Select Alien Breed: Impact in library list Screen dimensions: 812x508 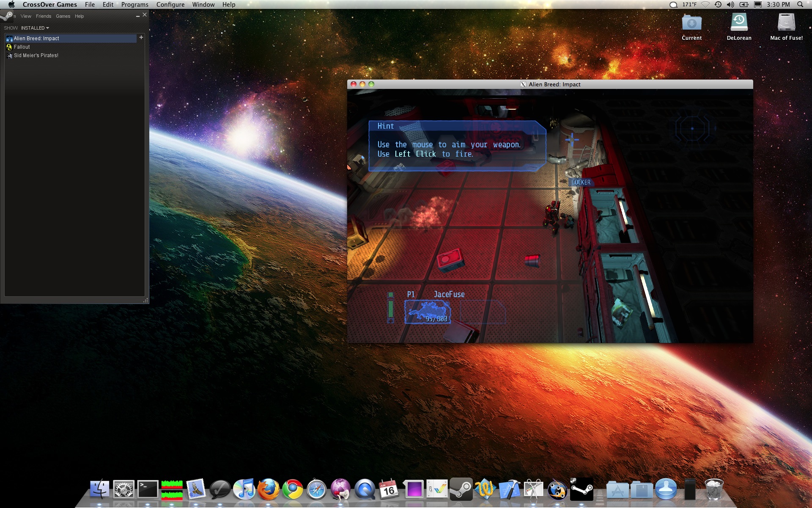point(71,39)
